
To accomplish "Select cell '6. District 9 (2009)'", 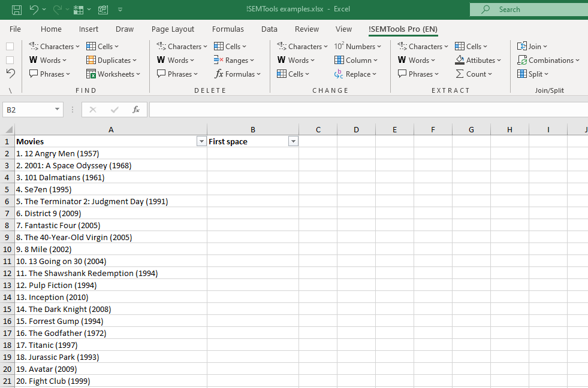I will pyautogui.click(x=111, y=214).
